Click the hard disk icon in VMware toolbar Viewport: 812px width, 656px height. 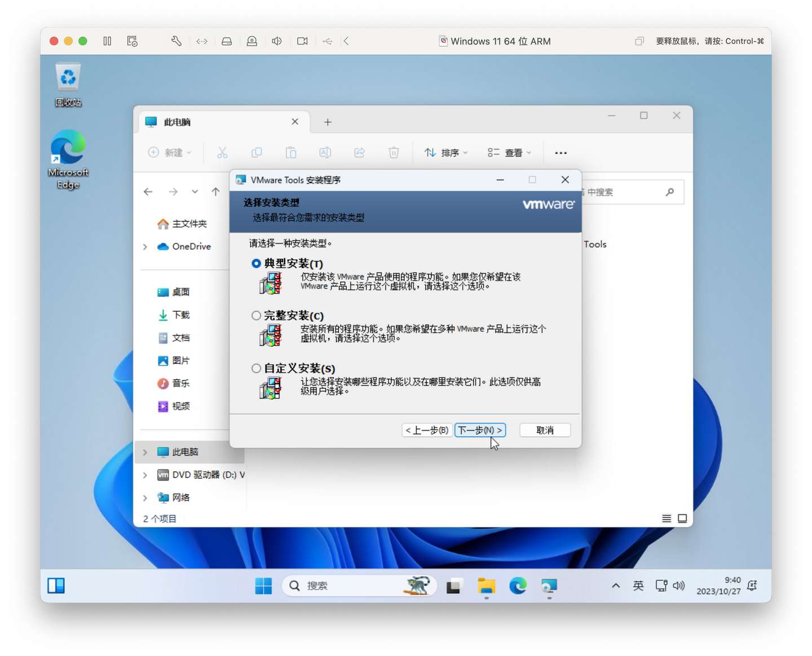(227, 41)
